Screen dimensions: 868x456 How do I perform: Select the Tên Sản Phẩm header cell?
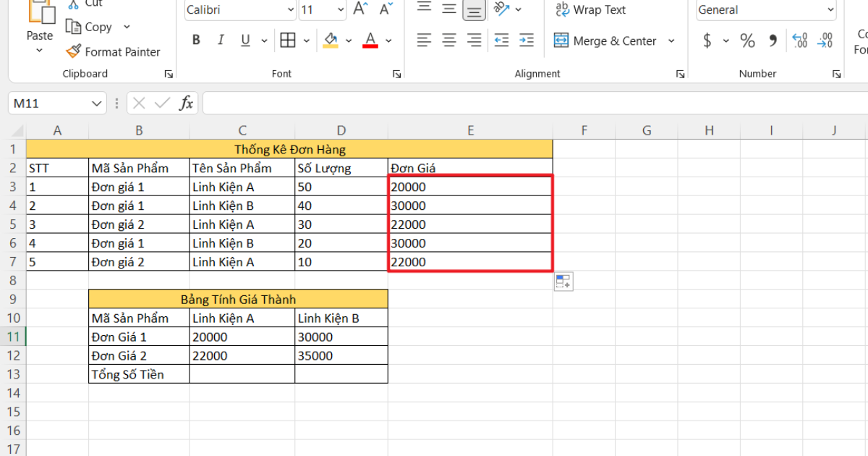tap(242, 168)
